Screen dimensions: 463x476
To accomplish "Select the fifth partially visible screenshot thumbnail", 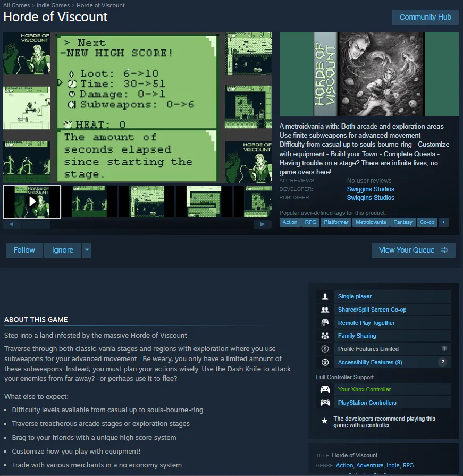I will (253, 202).
